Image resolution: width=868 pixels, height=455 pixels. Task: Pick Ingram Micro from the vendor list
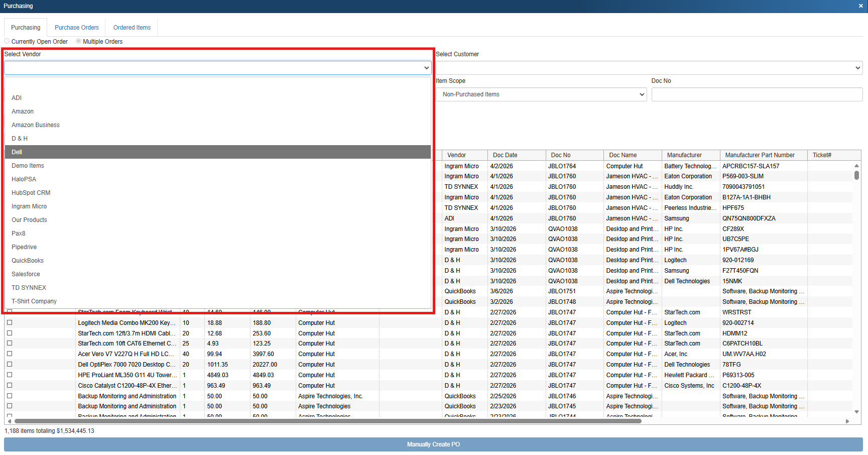coord(29,206)
